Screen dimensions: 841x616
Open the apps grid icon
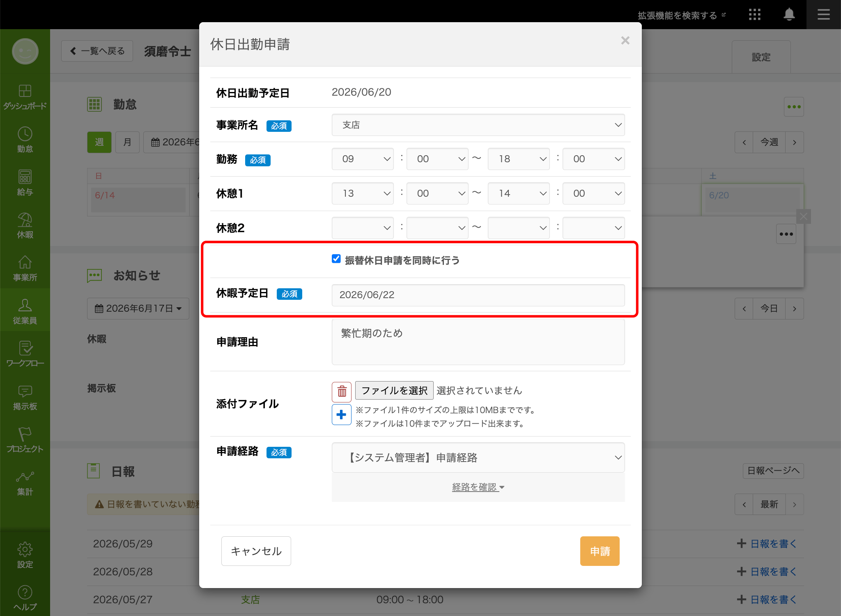pos(754,14)
